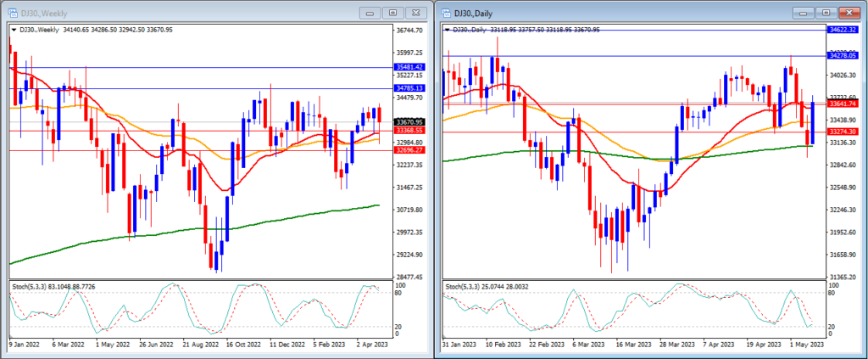
Task: Click the DJ30.,Weekly title bar text
Action: coord(42,13)
